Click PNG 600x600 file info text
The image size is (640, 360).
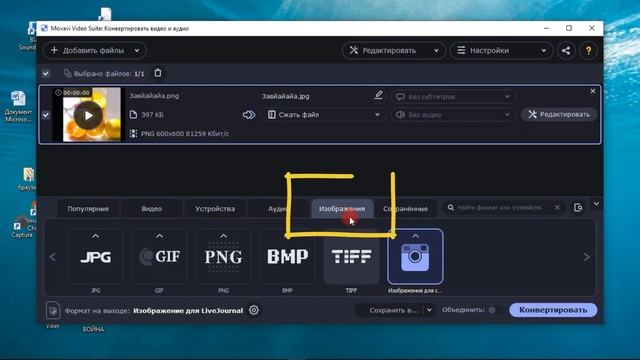click(x=185, y=133)
